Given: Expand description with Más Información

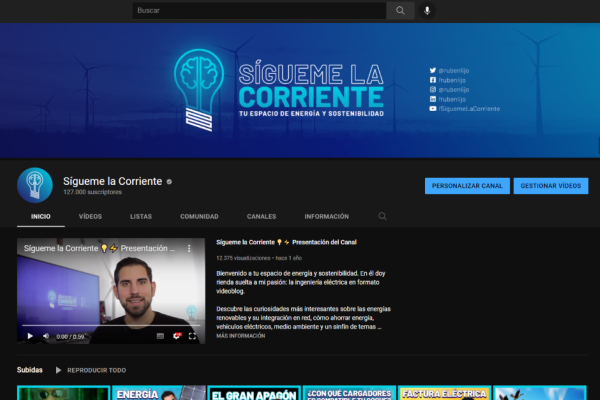Looking at the screenshot, I should [x=241, y=336].
